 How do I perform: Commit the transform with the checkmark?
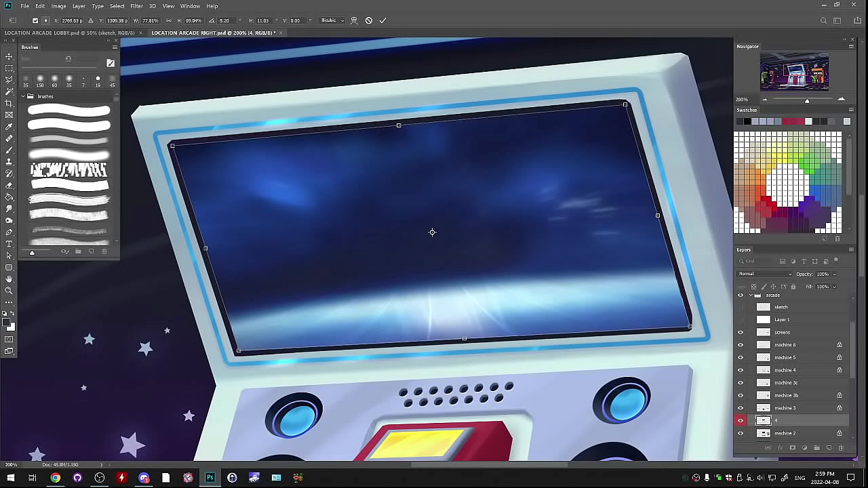click(x=382, y=20)
